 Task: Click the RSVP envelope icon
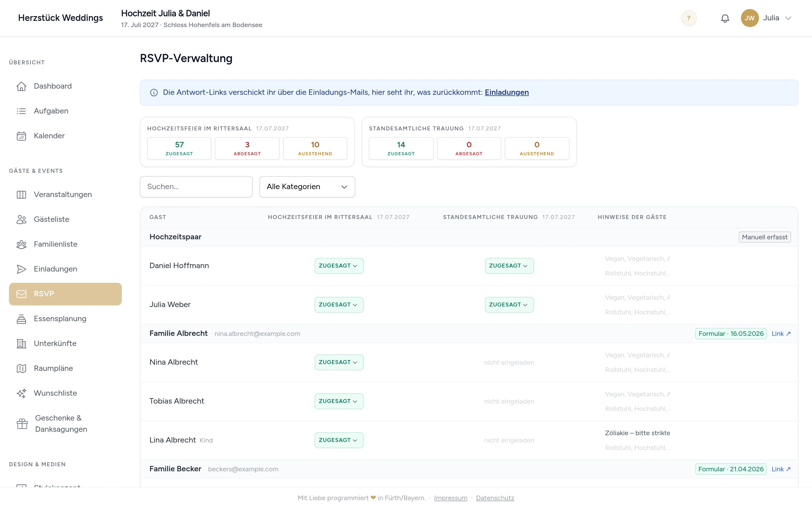21,294
